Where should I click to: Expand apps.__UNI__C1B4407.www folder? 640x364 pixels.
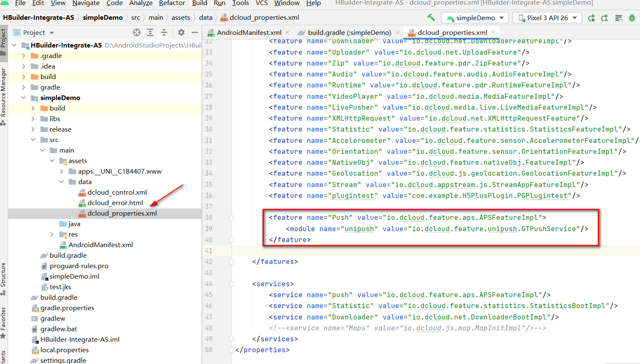[x=61, y=171]
